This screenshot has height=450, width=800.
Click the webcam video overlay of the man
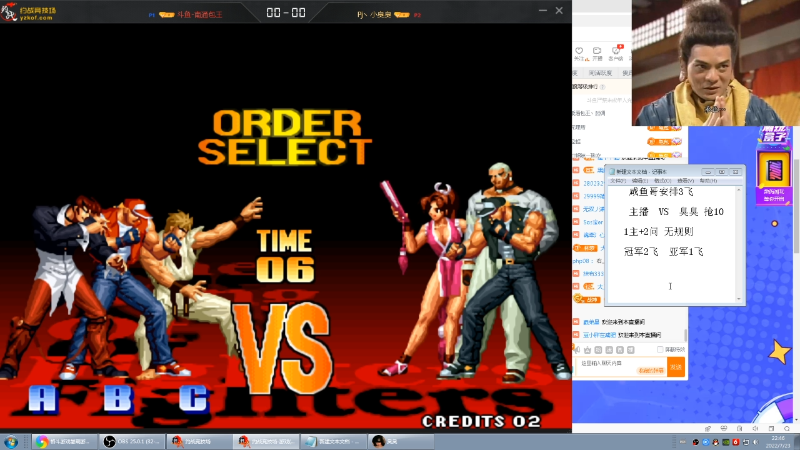(716, 63)
